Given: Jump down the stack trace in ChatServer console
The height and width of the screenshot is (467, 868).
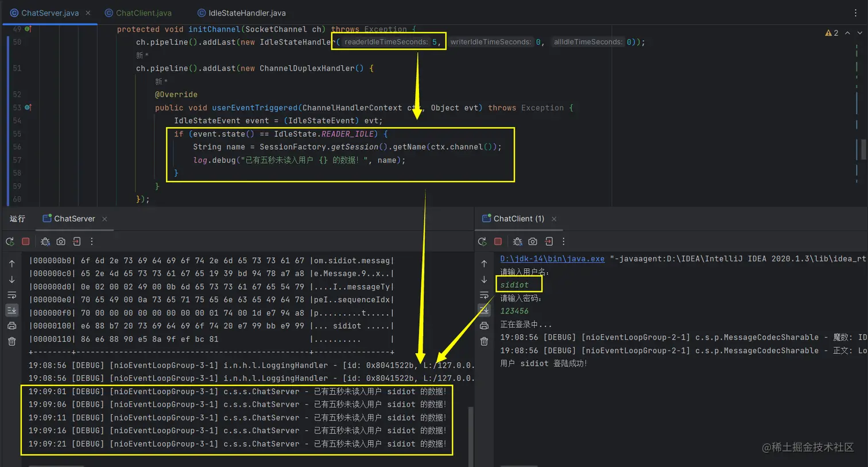Looking at the screenshot, I should tap(12, 280).
